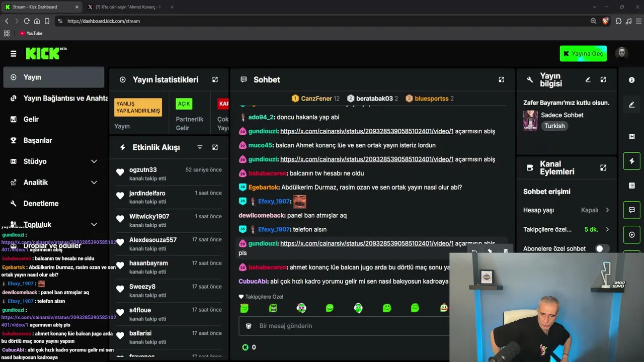Click the info icon in right sidebar
Viewport: 644px width, 362px height.
pyautogui.click(x=632, y=80)
